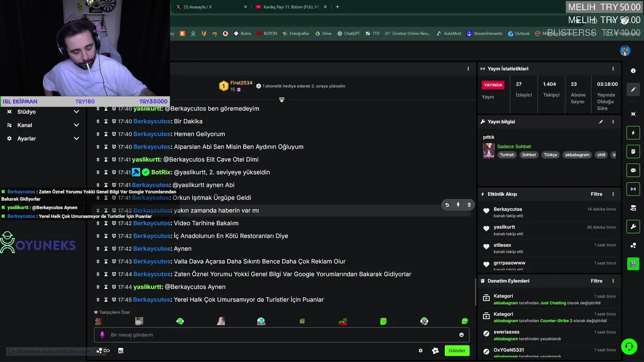
Task: Pin the 'yakın zamanda haberin var mı' message
Action: click(x=458, y=205)
